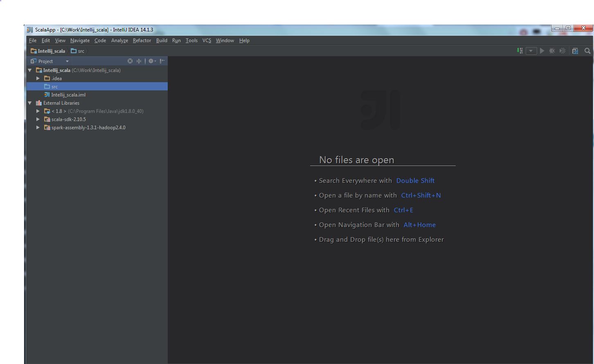This screenshot has height=364, width=594.
Task: Select the Intellij_scala.iml file
Action: [x=68, y=95]
